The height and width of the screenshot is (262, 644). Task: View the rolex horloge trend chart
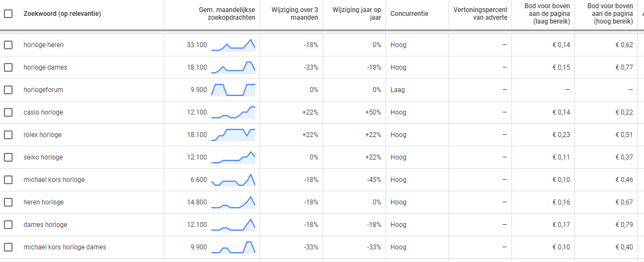(233, 134)
